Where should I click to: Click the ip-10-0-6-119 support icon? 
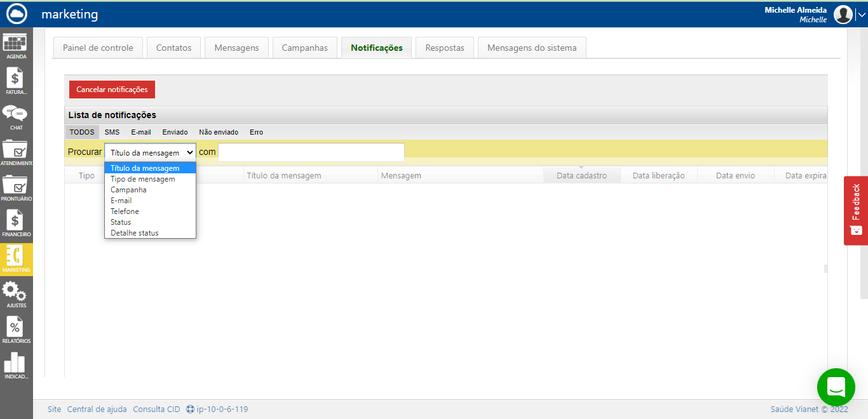pos(190,409)
